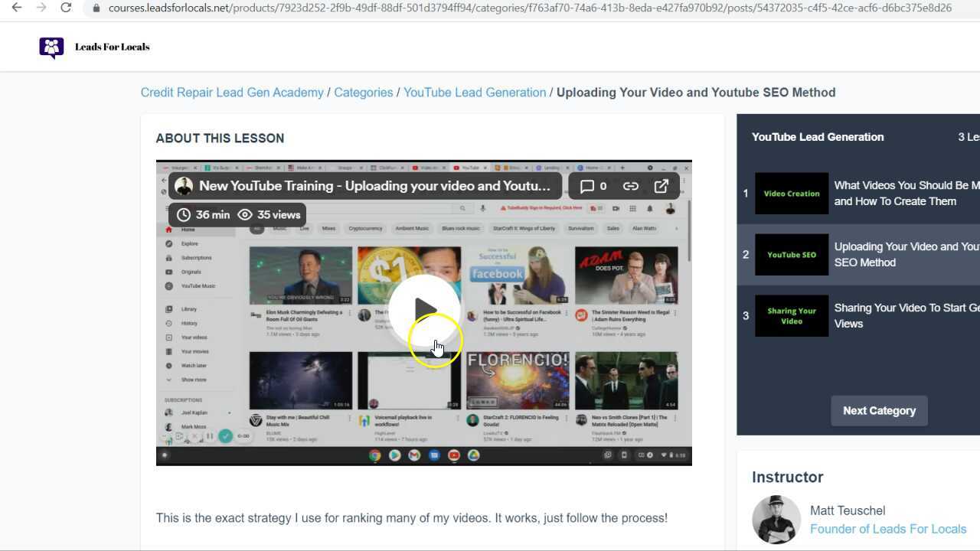This screenshot has height=551, width=980.
Task: Select the YouTube SEO lesson thumbnail
Action: [792, 254]
